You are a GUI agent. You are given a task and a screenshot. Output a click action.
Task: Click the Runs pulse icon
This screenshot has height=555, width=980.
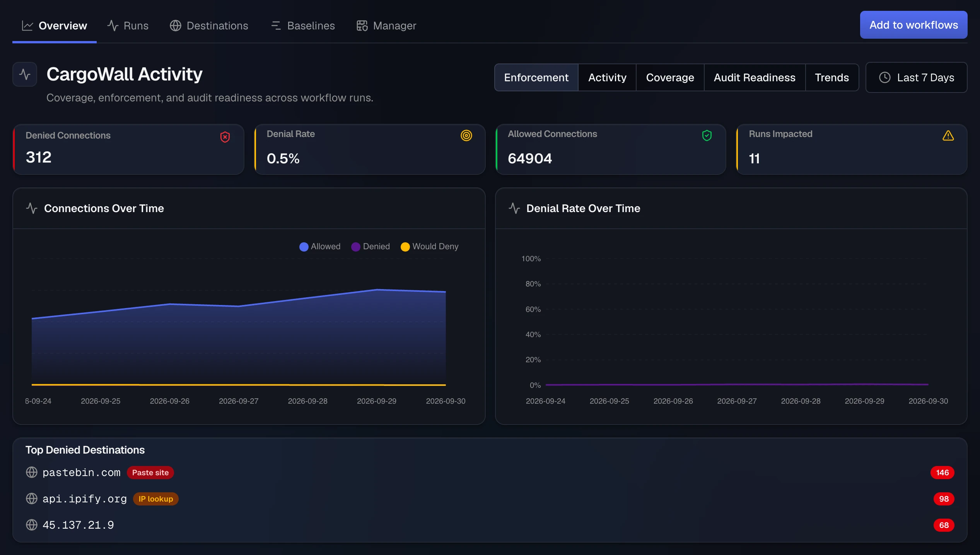tap(113, 26)
